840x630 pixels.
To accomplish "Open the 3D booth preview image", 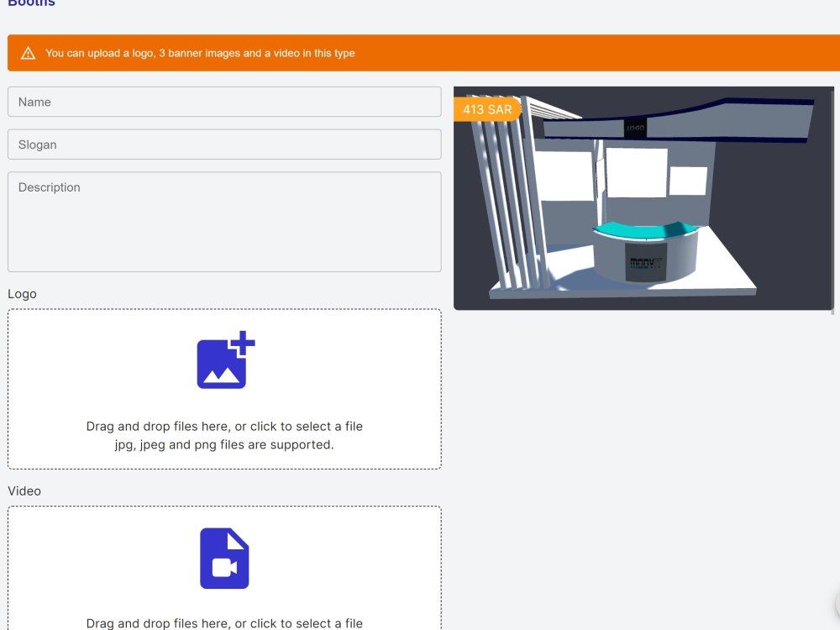I will click(x=643, y=198).
